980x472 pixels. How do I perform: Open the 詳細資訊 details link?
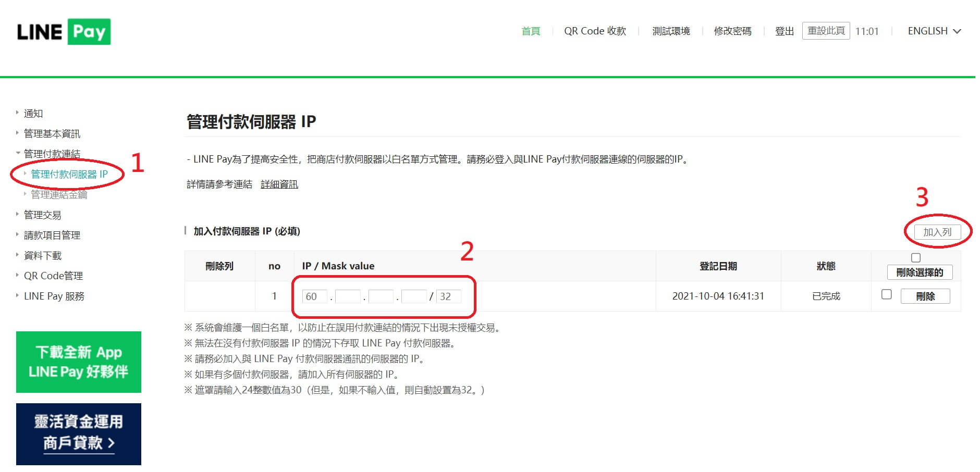pos(279,184)
